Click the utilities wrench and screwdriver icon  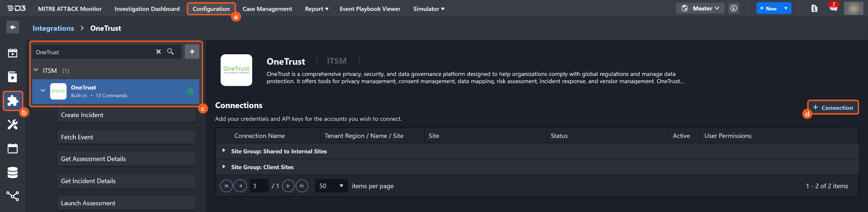tap(13, 124)
